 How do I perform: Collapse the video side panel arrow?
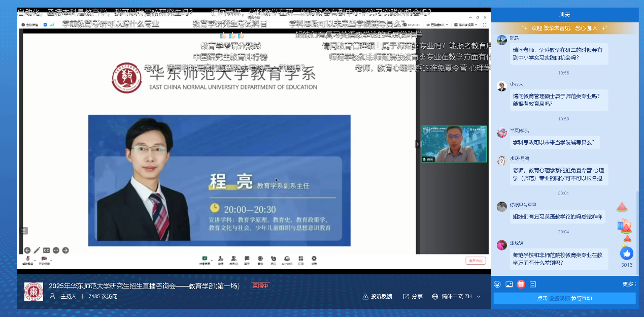click(418, 144)
